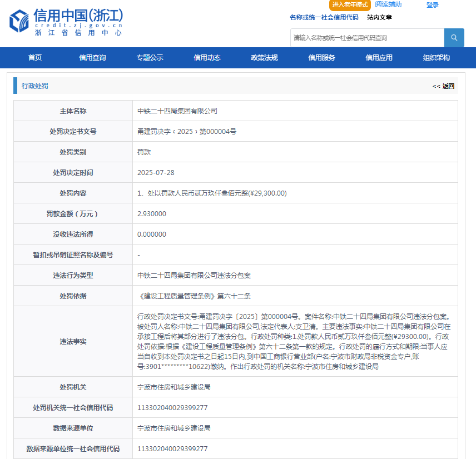Screen dimensions: 476x459
Task: Click the penalty content ¥29,300.00 text
Action: [212, 193]
